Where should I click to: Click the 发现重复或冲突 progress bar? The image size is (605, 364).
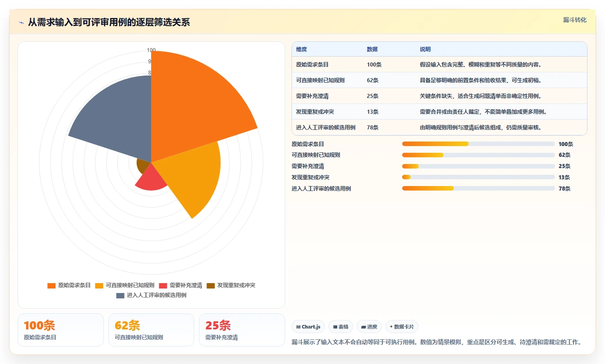478,177
